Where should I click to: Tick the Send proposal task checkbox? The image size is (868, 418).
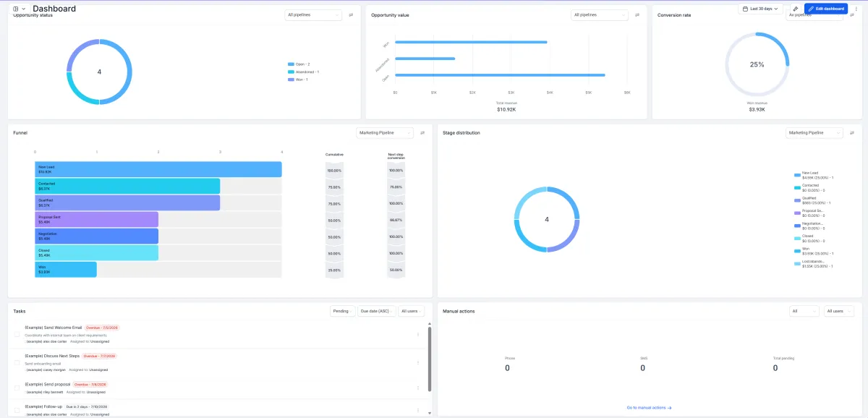[x=17, y=388]
